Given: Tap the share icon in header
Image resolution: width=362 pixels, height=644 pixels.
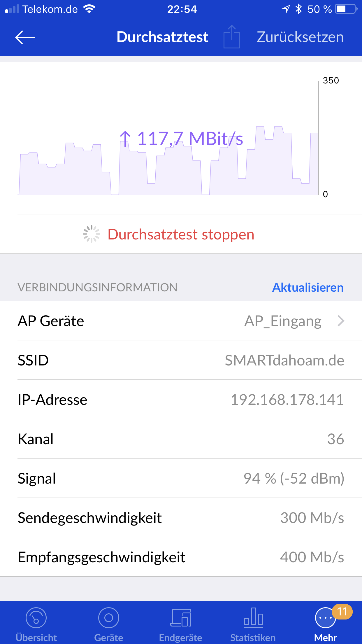Looking at the screenshot, I should click(232, 37).
